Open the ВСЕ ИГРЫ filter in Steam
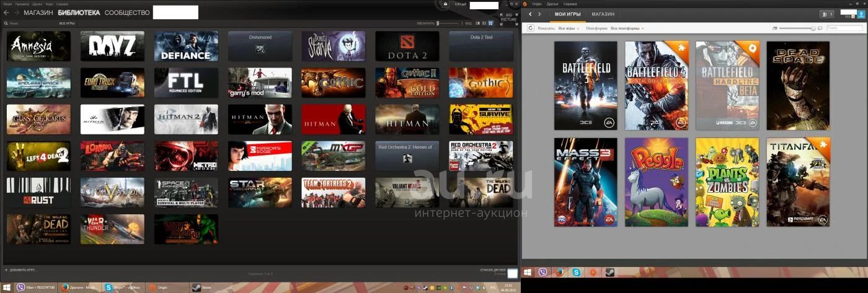 pyautogui.click(x=67, y=23)
